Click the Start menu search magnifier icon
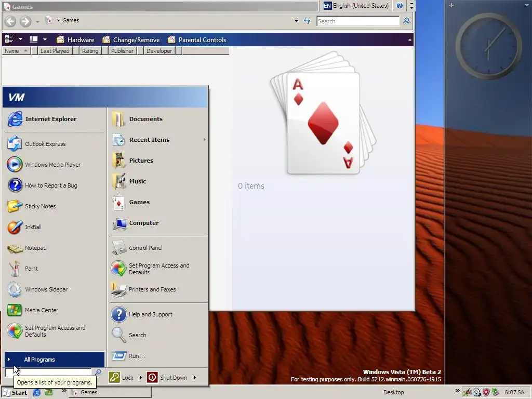 98,372
